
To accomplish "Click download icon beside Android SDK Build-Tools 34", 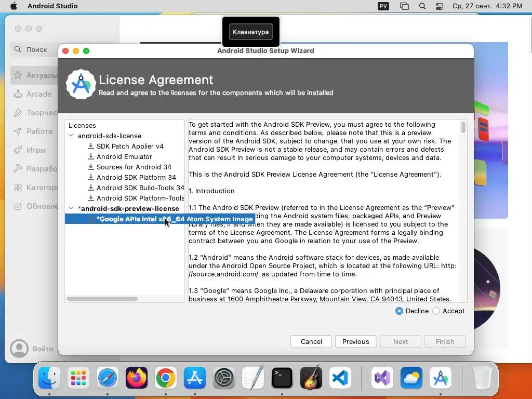I will pos(90,188).
